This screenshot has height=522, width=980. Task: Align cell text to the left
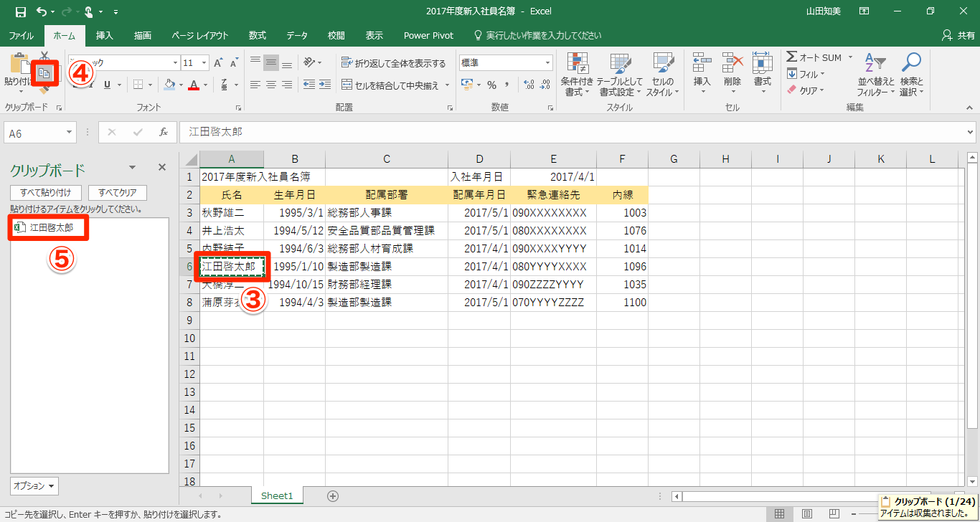(x=255, y=85)
